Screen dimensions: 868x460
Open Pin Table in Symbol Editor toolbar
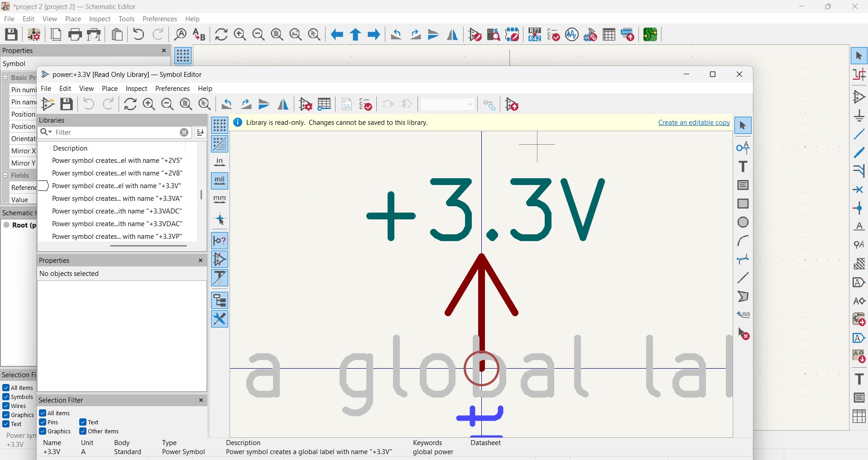[x=325, y=104]
